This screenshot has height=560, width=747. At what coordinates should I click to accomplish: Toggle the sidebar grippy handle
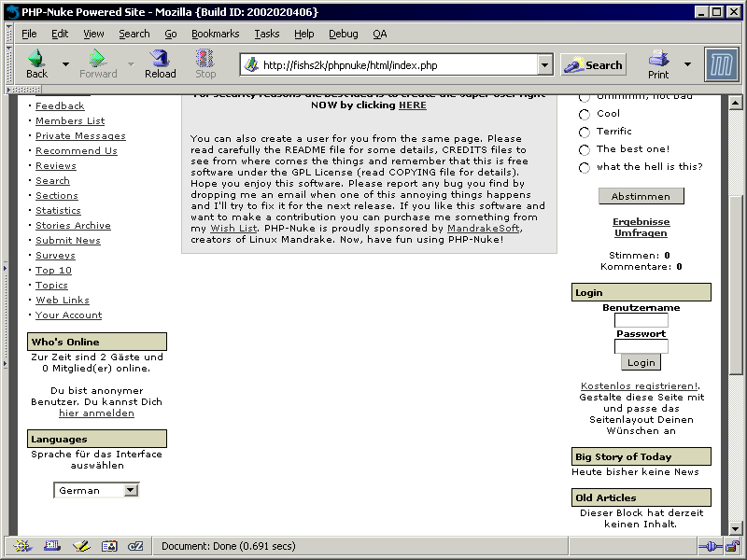pyautogui.click(x=6, y=315)
